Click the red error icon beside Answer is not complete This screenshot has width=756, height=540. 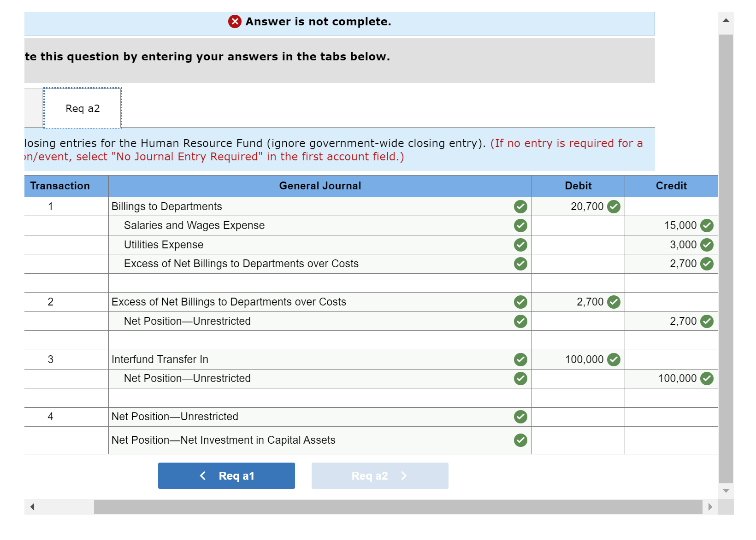[x=235, y=22]
